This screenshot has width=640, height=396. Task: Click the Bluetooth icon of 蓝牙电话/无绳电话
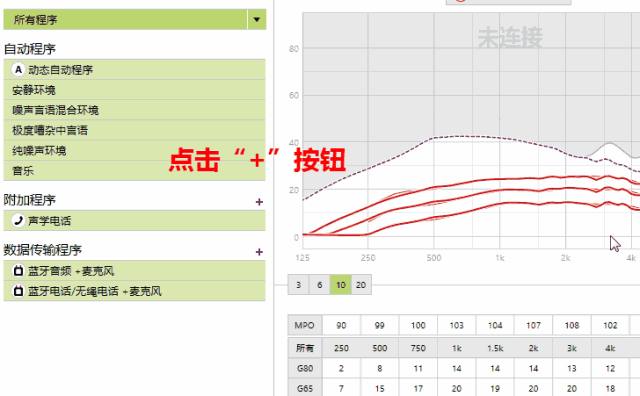pos(18,291)
